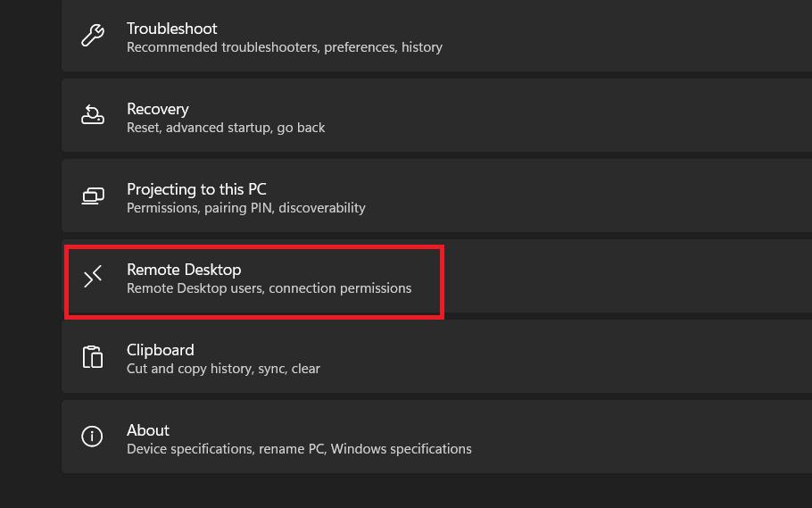Image resolution: width=812 pixels, height=508 pixels.
Task: Click the Clipboard icon
Action: coord(93,357)
